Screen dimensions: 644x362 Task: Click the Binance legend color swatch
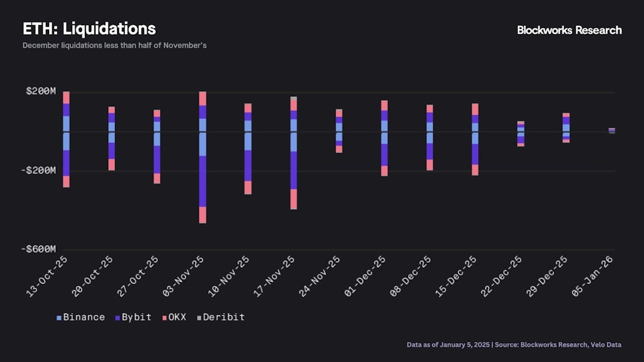[59, 318]
